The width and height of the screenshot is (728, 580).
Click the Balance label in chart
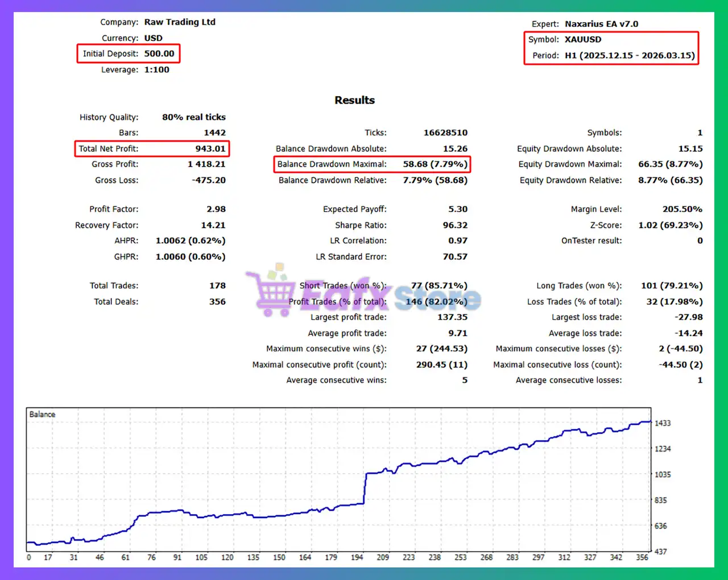tap(42, 415)
